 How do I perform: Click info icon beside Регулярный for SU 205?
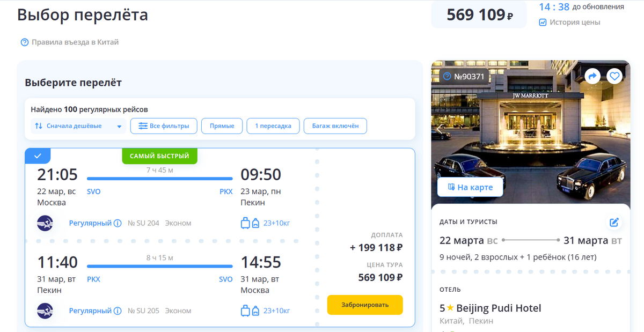[118, 311]
